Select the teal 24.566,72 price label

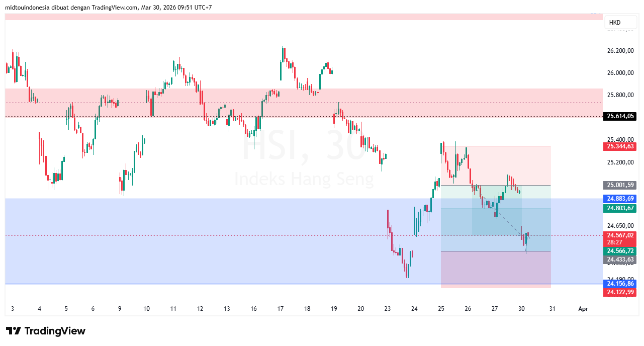click(x=619, y=251)
